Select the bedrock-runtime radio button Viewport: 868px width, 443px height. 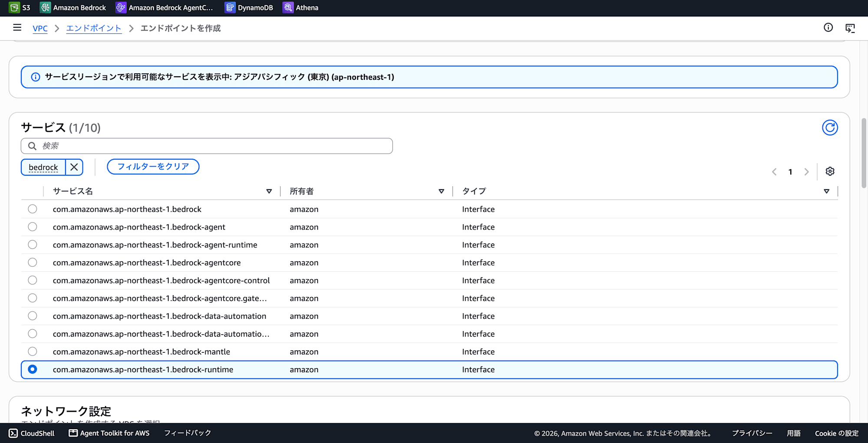pos(33,369)
